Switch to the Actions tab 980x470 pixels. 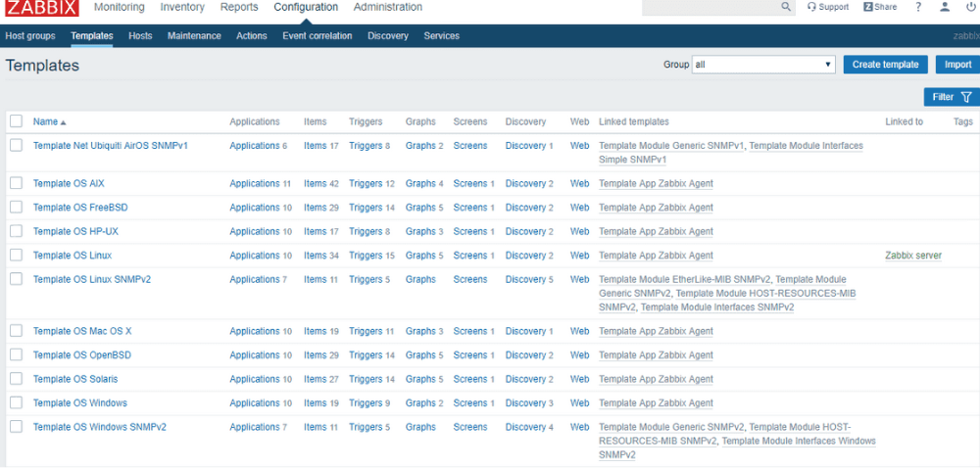coord(252,35)
